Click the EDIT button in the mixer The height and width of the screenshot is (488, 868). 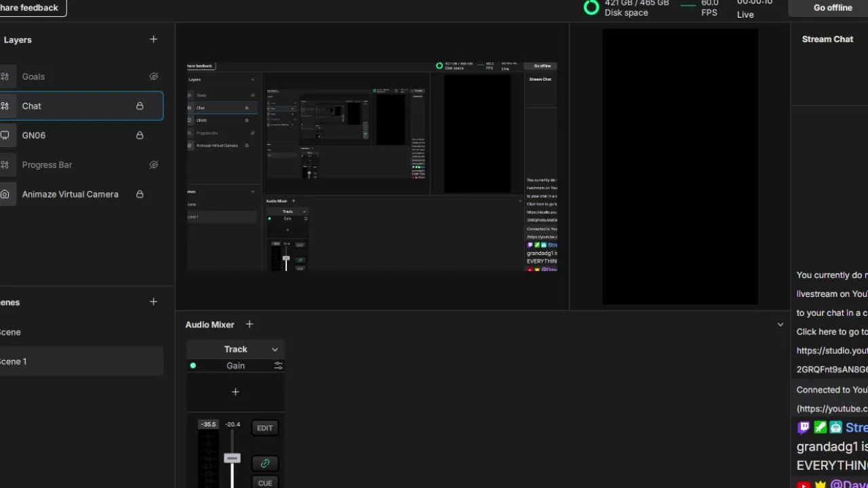coord(264,428)
